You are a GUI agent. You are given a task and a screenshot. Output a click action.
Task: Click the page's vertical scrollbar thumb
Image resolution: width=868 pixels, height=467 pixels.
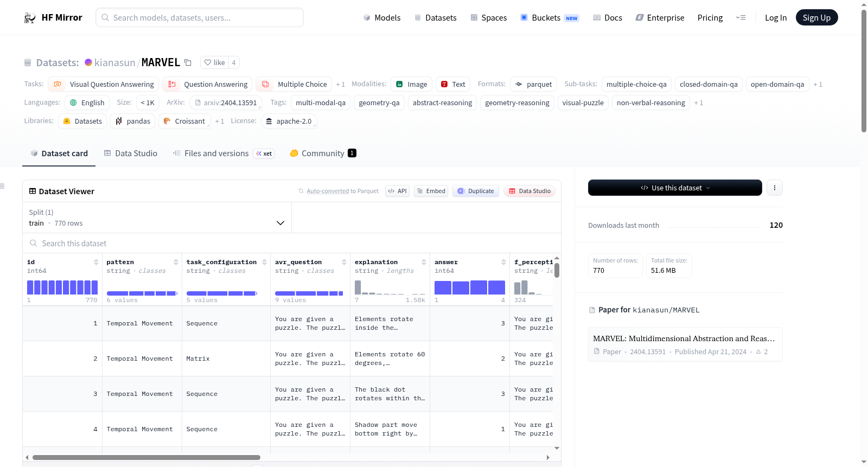point(864,71)
